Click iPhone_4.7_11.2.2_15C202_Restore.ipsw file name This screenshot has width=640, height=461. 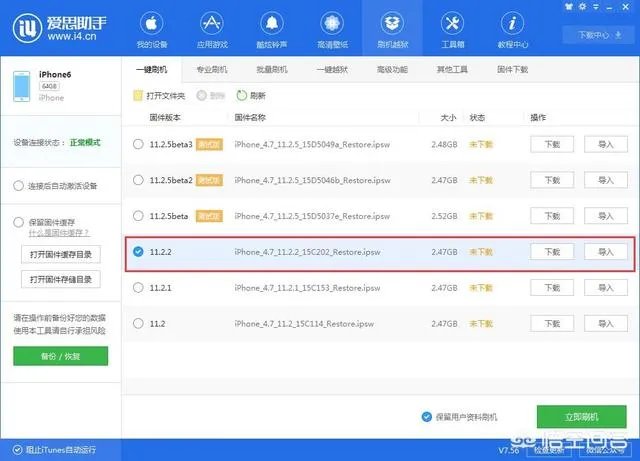307,252
